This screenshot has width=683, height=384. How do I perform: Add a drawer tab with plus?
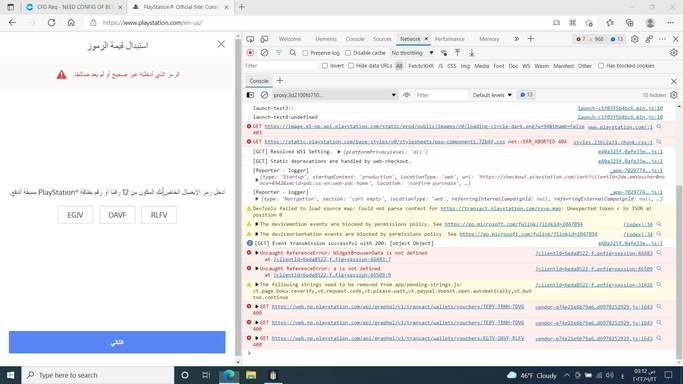pyautogui.click(x=280, y=81)
